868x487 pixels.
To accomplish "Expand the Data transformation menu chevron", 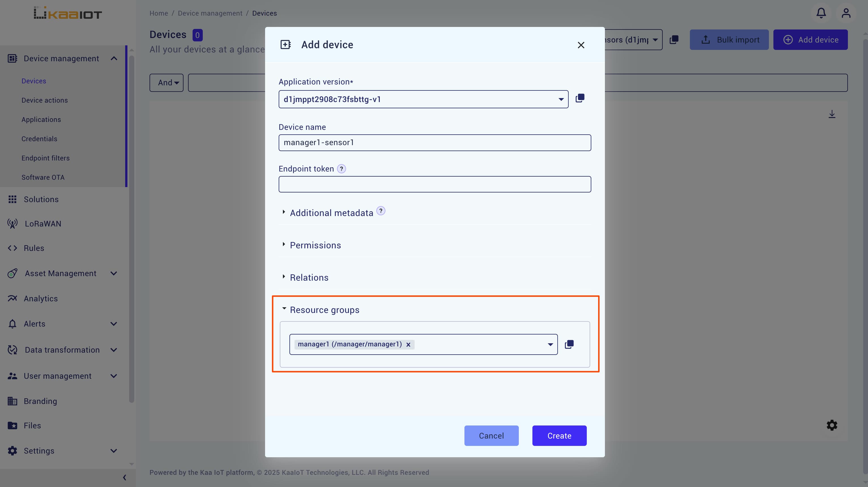I will [x=114, y=350].
